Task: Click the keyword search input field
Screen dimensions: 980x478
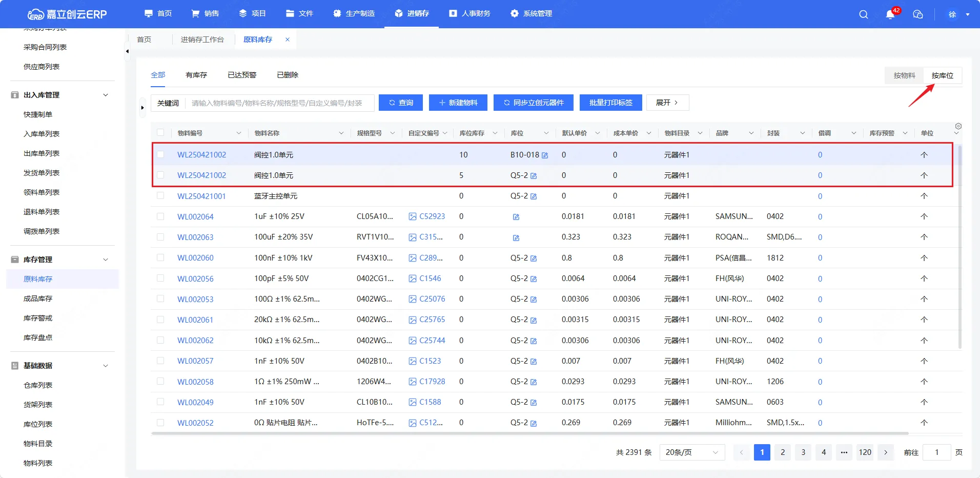Action: pos(279,103)
